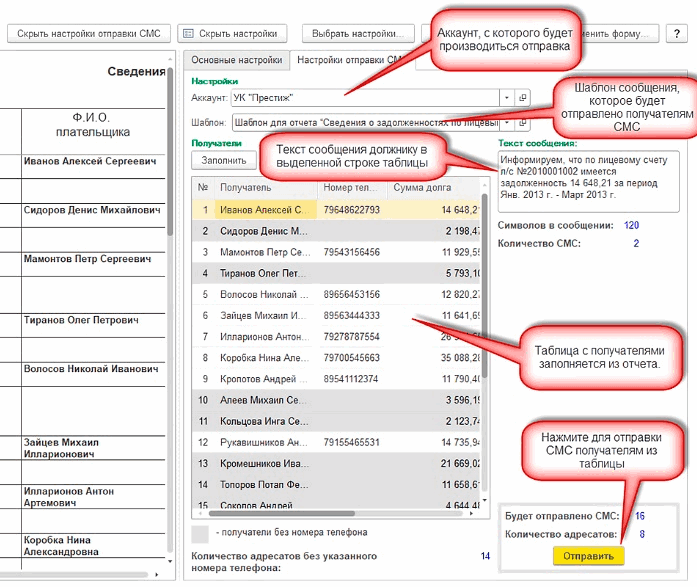
Task: Click down arrow of the report pane scrollbar
Action: tap(170, 561)
